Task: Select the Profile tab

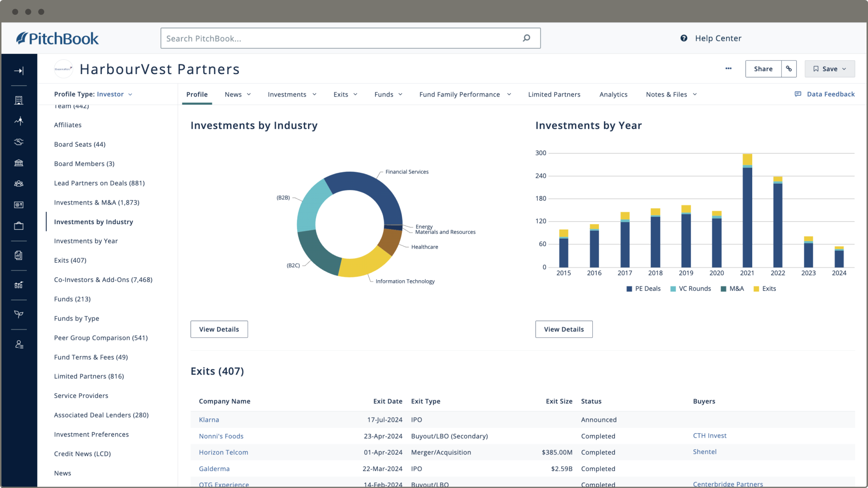Action: click(x=197, y=94)
